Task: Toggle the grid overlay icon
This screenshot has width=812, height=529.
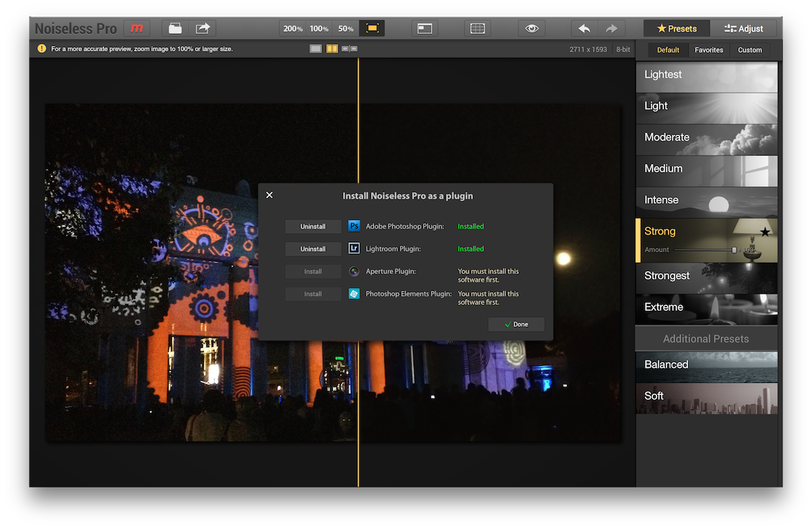Action: coord(478,28)
